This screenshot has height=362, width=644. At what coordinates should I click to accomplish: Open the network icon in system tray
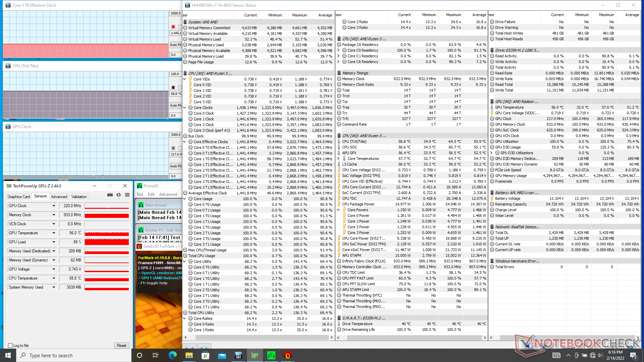593,355
